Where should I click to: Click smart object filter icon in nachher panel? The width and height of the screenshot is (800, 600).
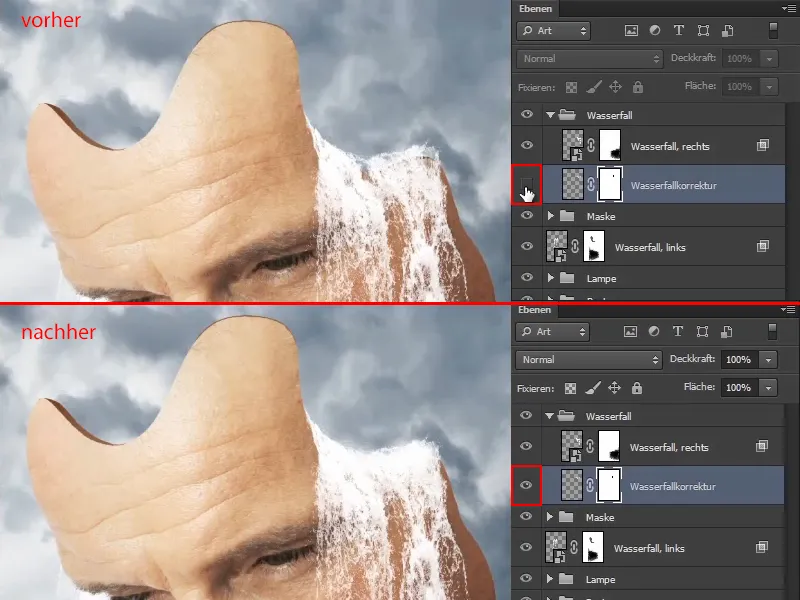[x=727, y=332]
